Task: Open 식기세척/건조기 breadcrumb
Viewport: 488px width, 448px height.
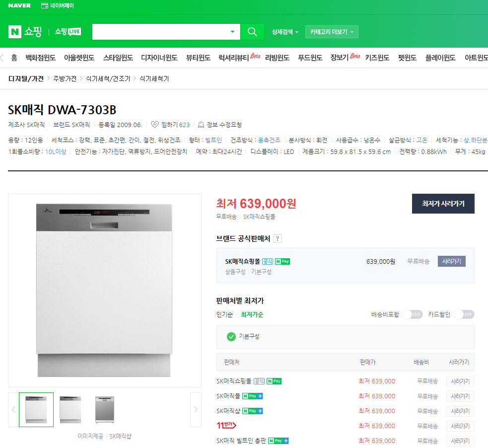Action: point(108,79)
